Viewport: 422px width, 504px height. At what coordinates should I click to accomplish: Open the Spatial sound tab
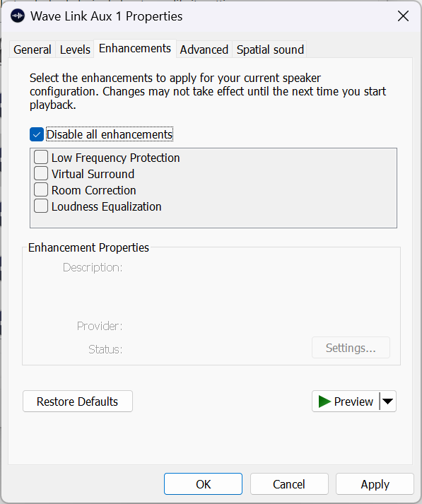270,49
